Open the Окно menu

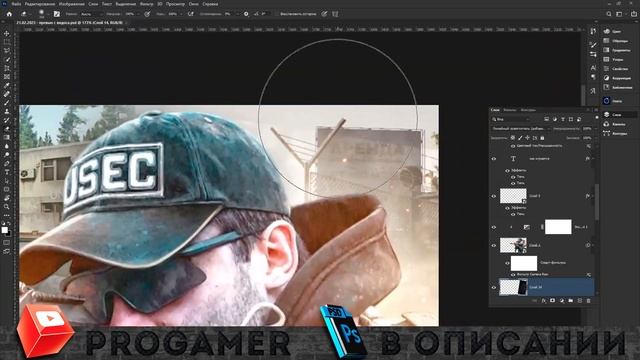[x=193, y=4]
